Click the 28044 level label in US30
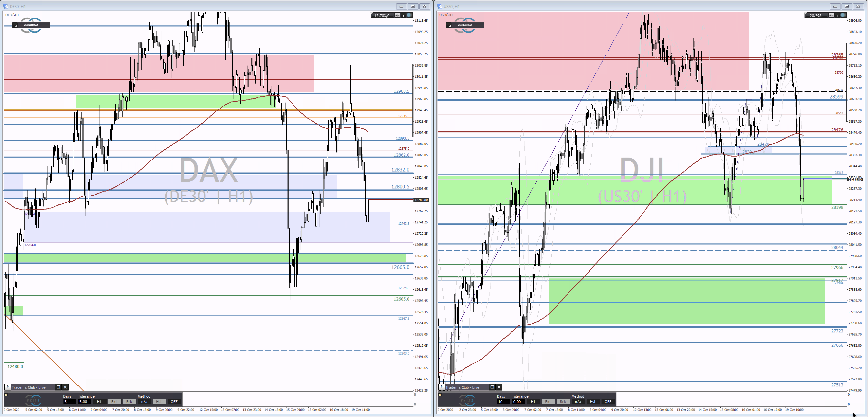The width and height of the screenshot is (868, 417). point(837,247)
